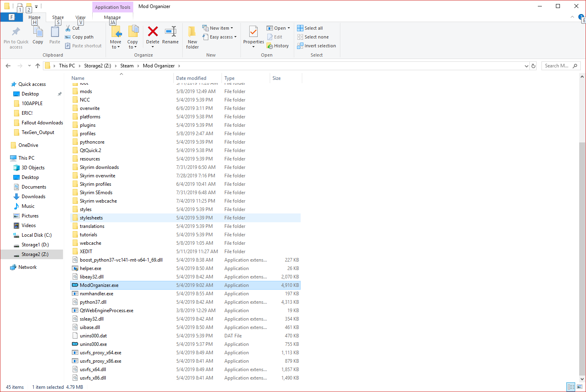Click the ModOrganizer.exe application icon

(75, 285)
